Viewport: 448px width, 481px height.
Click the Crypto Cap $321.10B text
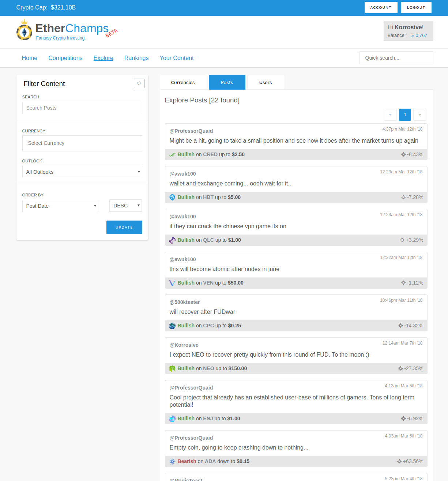(x=46, y=7)
